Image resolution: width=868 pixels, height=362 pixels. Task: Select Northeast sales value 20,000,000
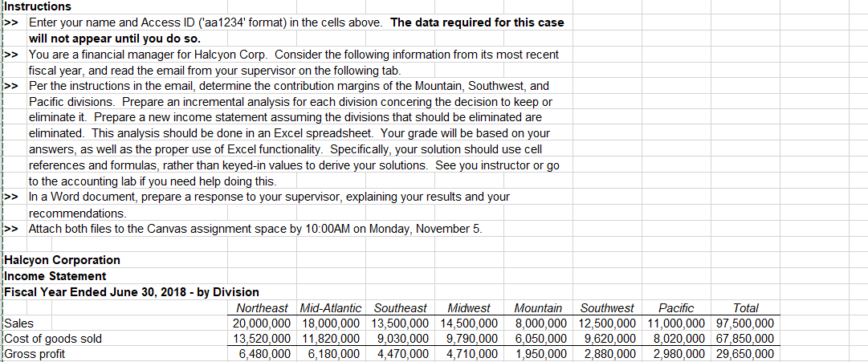tap(261, 323)
